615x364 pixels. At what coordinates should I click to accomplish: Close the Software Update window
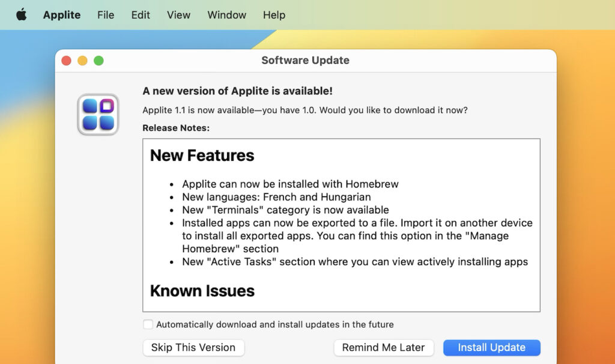66,61
